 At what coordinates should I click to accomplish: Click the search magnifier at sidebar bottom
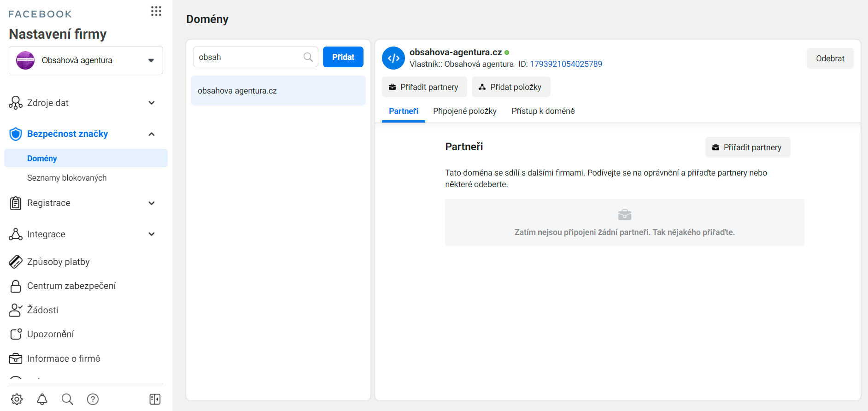(x=67, y=399)
